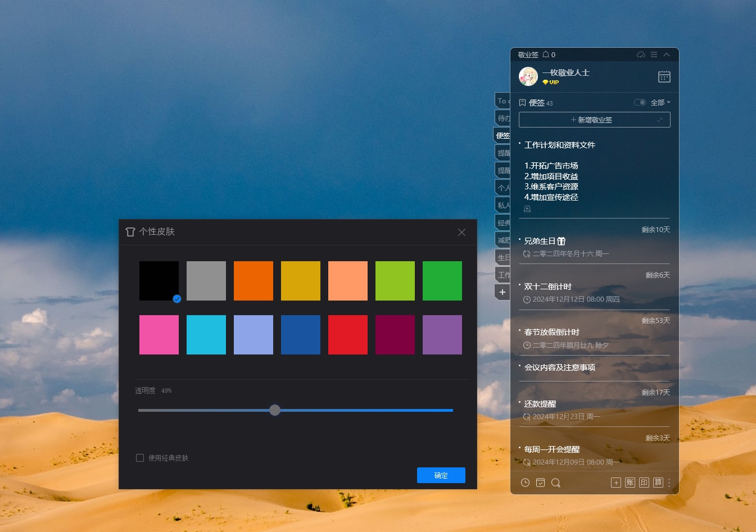Click the clock icon under 春节放假倒计时
Viewport: 756px width, 532px height.
pyautogui.click(x=527, y=345)
